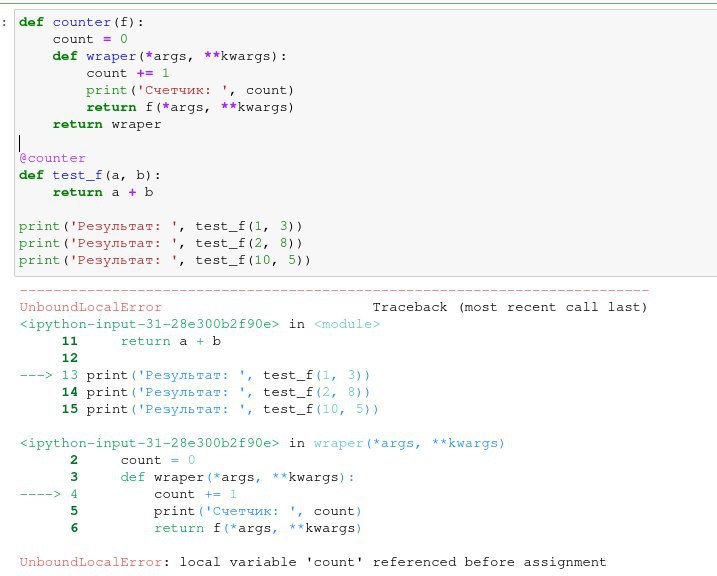Viewport: 717px width, 576px height.
Task: Click the 'def counter(f):' code line
Action: click(81, 22)
